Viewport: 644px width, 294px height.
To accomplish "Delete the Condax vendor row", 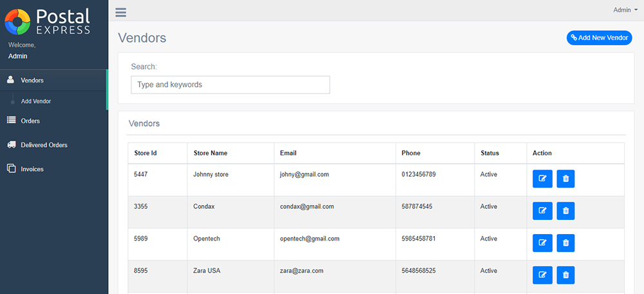I will point(565,211).
